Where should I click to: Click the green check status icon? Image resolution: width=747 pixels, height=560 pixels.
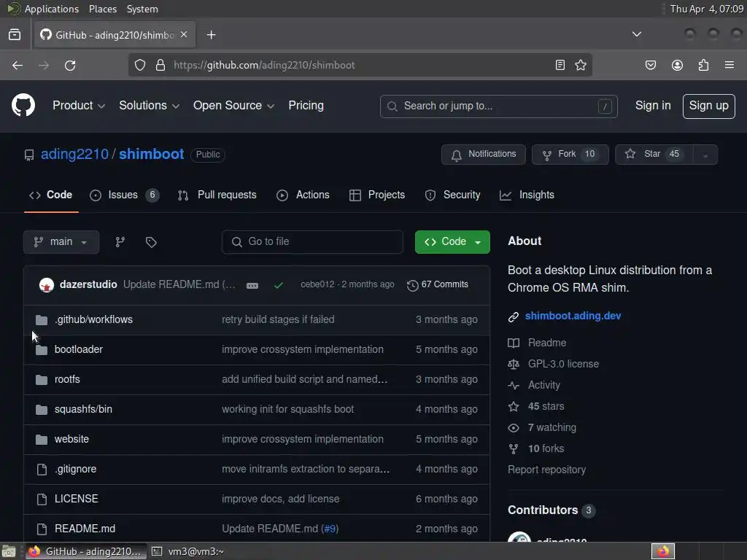point(279,285)
